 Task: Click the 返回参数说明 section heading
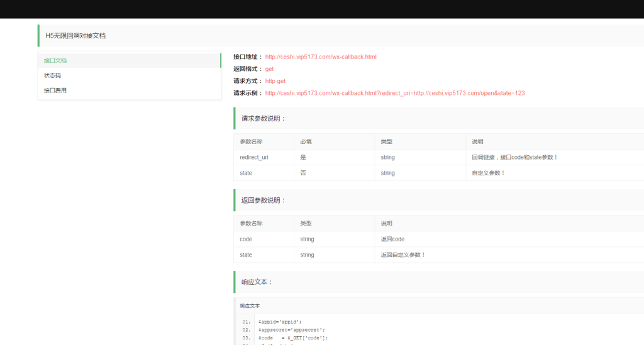[x=264, y=200]
